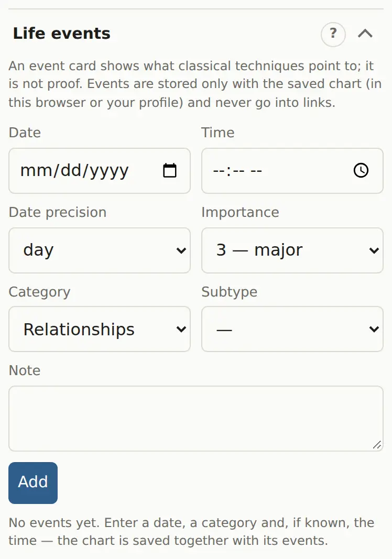Click the Life events section heading

coord(62,34)
